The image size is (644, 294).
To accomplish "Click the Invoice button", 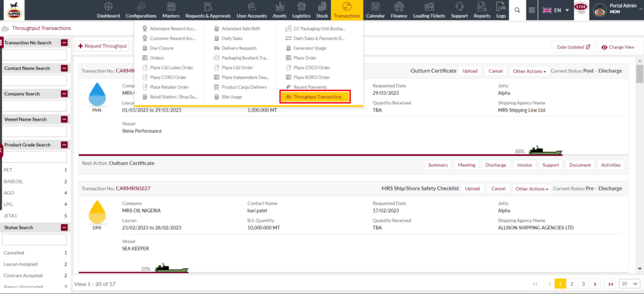I will (x=524, y=165).
